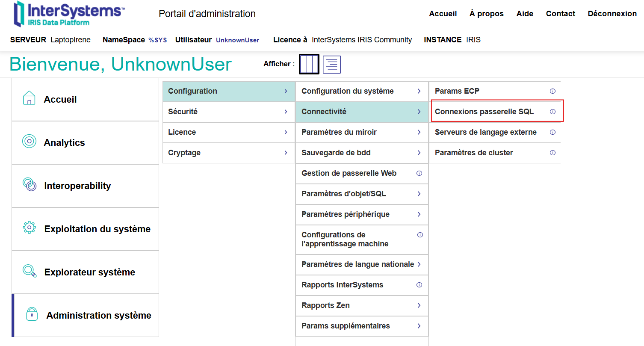Click info icon beside Connexions passerelle SQL
Viewport: 644px width, 346px height.
click(552, 112)
